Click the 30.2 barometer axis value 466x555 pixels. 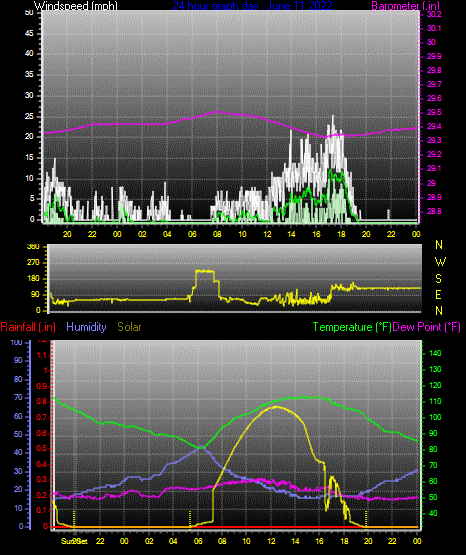(434, 14)
